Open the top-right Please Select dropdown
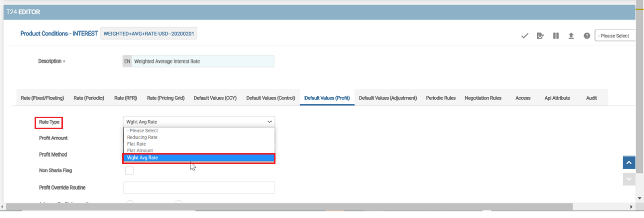Viewport: 644px width, 218px height. (x=615, y=36)
